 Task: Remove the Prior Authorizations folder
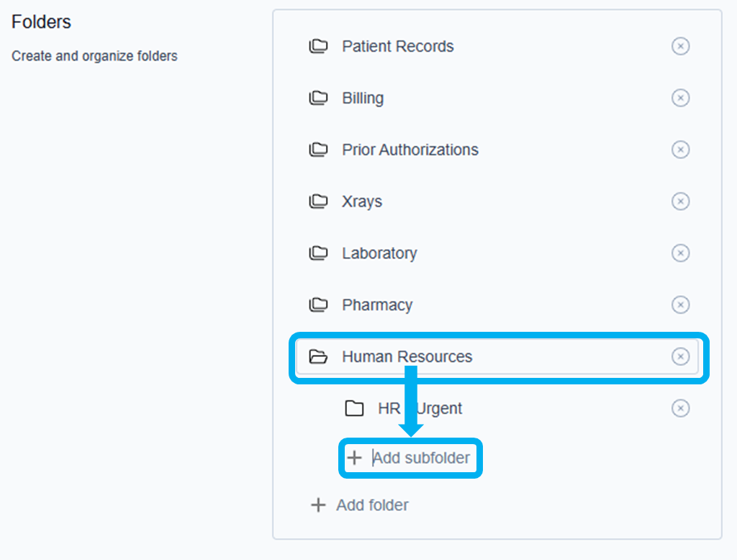(x=680, y=150)
